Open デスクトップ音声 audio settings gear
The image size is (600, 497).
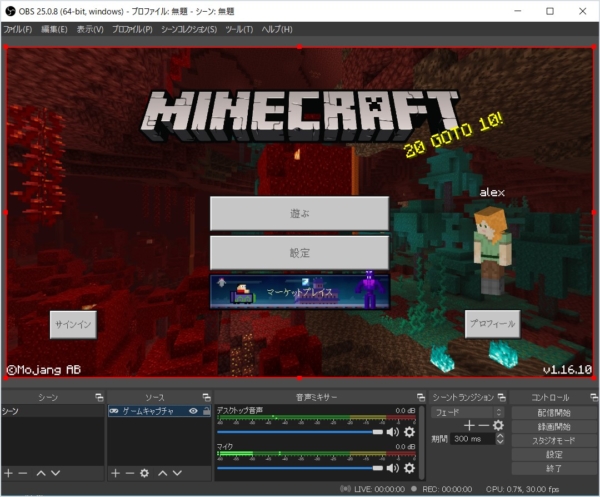coord(409,432)
